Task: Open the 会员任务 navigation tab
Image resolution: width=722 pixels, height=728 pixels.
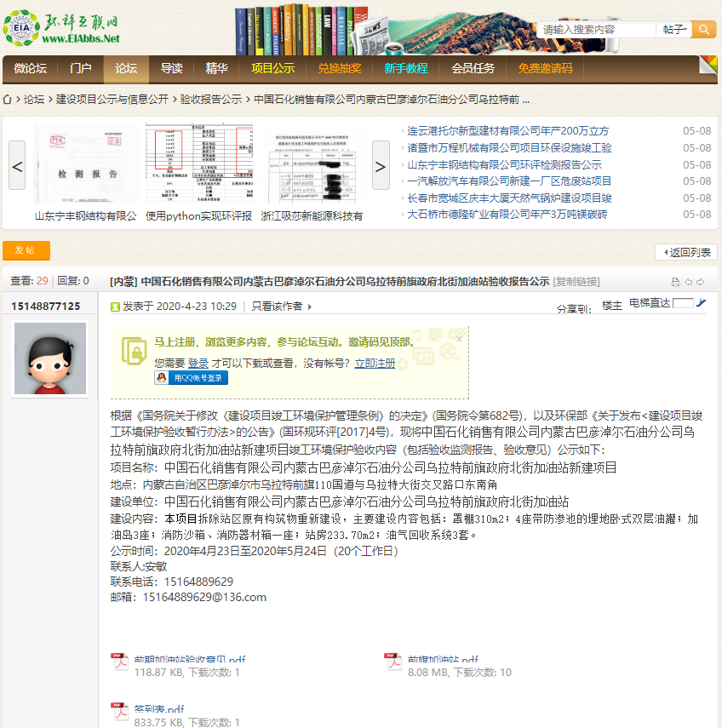Action: click(x=473, y=69)
